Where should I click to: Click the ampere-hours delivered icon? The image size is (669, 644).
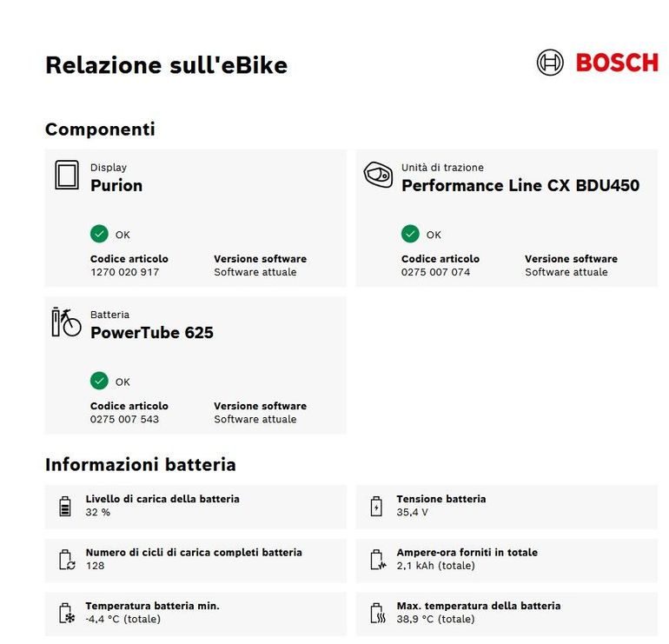pyautogui.click(x=378, y=560)
